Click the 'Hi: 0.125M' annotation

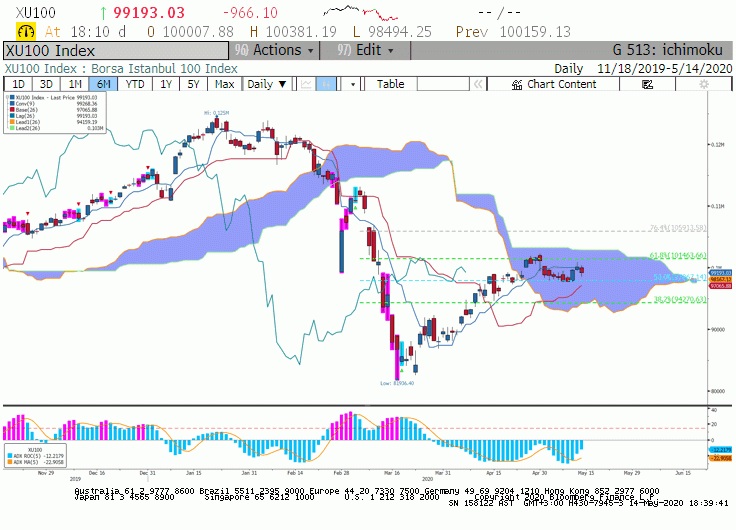point(216,113)
